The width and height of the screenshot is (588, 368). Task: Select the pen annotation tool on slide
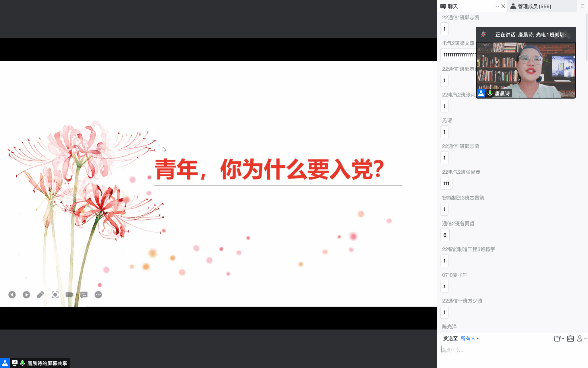tap(40, 295)
